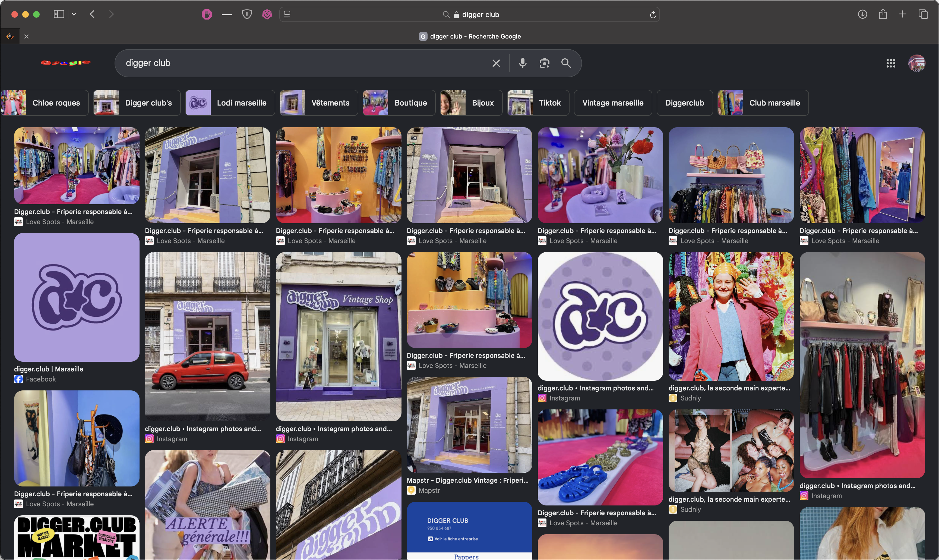Image resolution: width=939 pixels, height=560 pixels.
Task: Open the Google logo homepage
Action: [66, 63]
